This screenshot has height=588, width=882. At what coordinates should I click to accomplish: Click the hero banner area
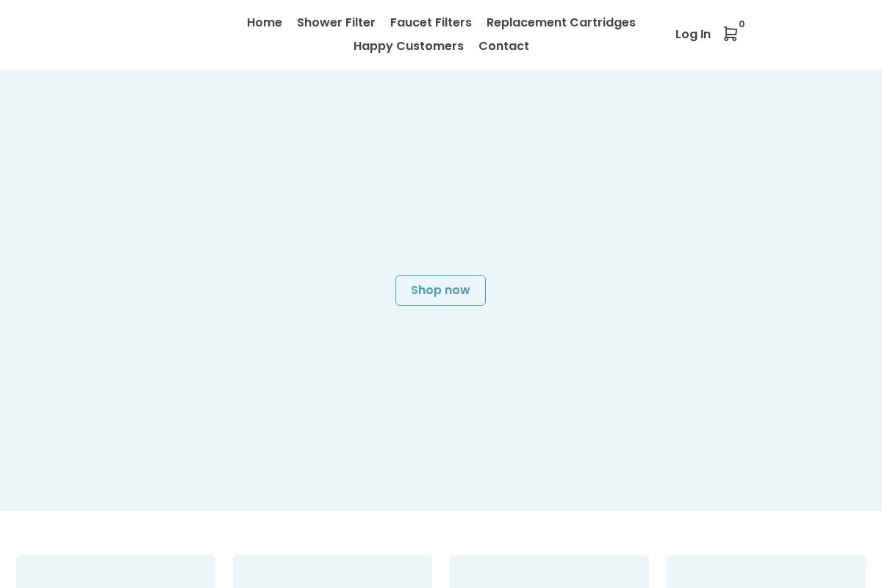(441, 184)
